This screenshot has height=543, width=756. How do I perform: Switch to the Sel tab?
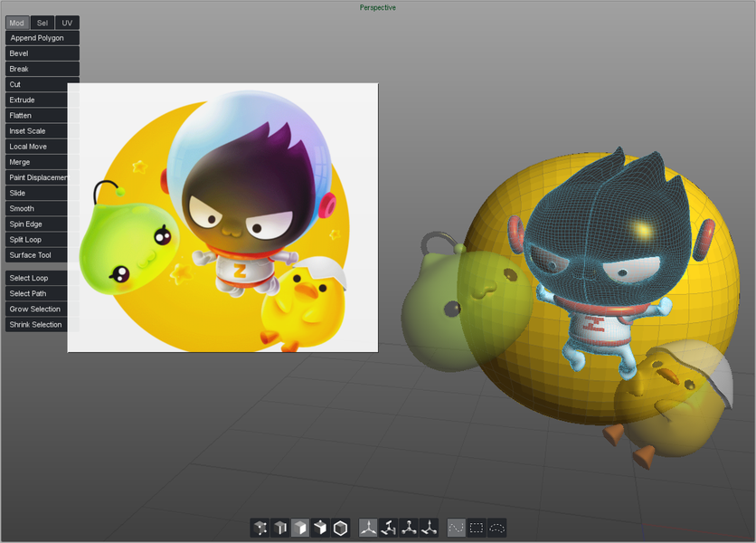click(x=42, y=23)
